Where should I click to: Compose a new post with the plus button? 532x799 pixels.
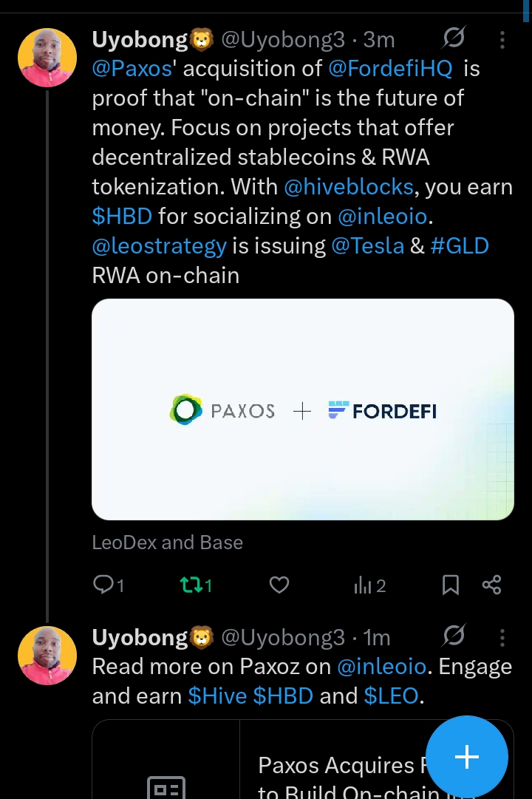[x=466, y=756]
